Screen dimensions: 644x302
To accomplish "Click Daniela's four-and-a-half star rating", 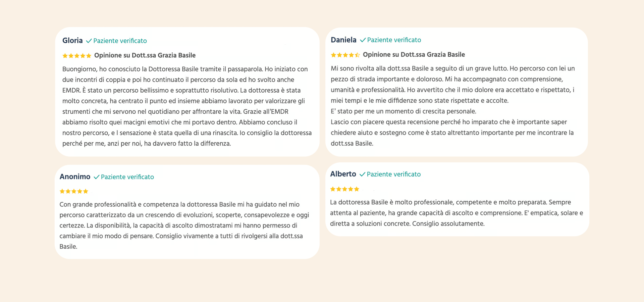I will click(345, 55).
